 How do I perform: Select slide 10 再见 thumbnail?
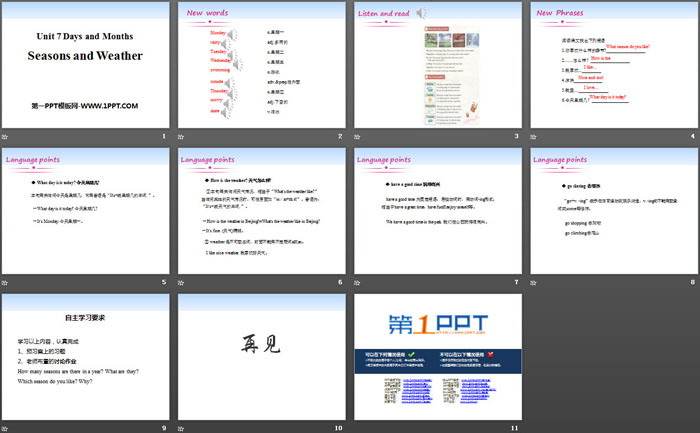click(262, 357)
